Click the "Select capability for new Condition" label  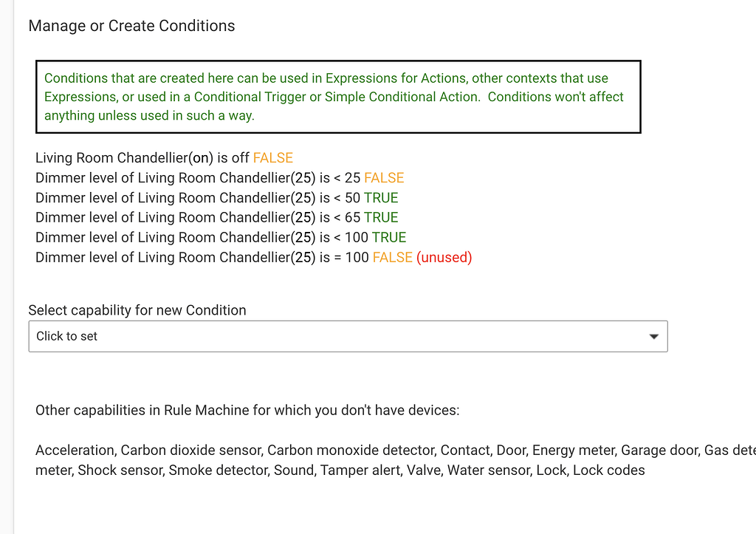pyautogui.click(x=137, y=310)
